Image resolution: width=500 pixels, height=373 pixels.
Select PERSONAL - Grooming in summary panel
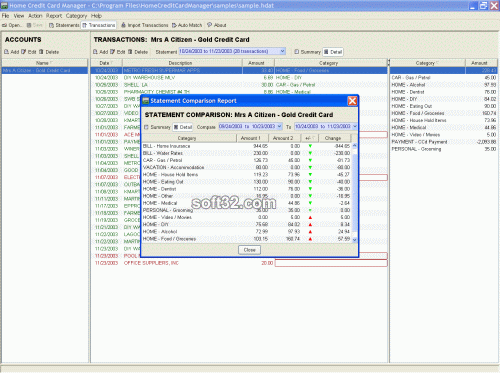[443, 149]
